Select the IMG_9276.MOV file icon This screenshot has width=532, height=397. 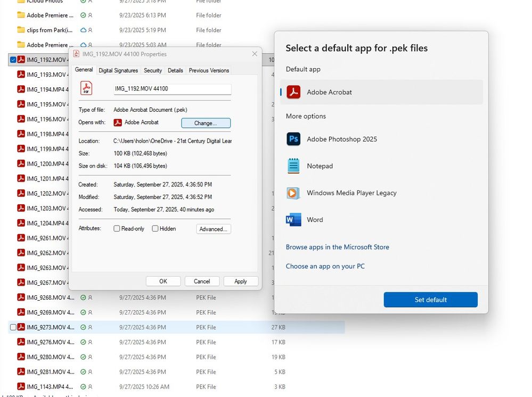(x=21, y=342)
